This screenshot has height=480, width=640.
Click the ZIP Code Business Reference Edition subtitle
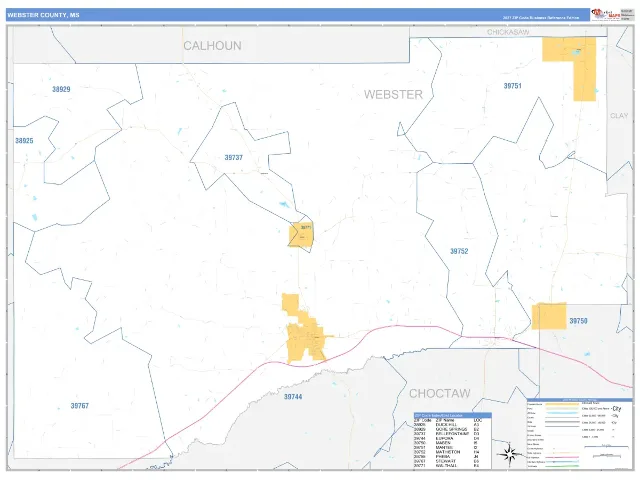[x=541, y=18]
